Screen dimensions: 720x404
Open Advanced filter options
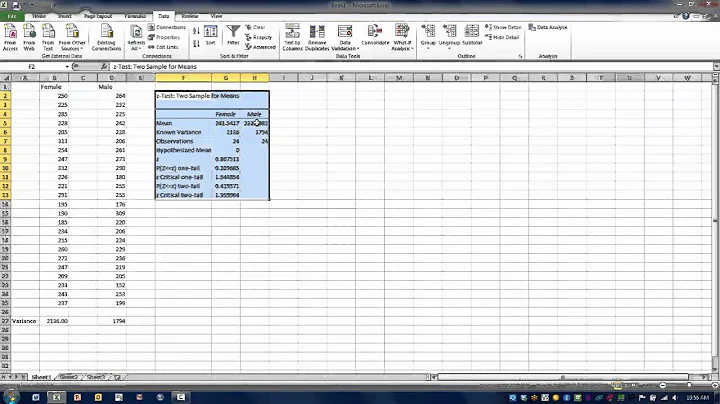(260, 47)
